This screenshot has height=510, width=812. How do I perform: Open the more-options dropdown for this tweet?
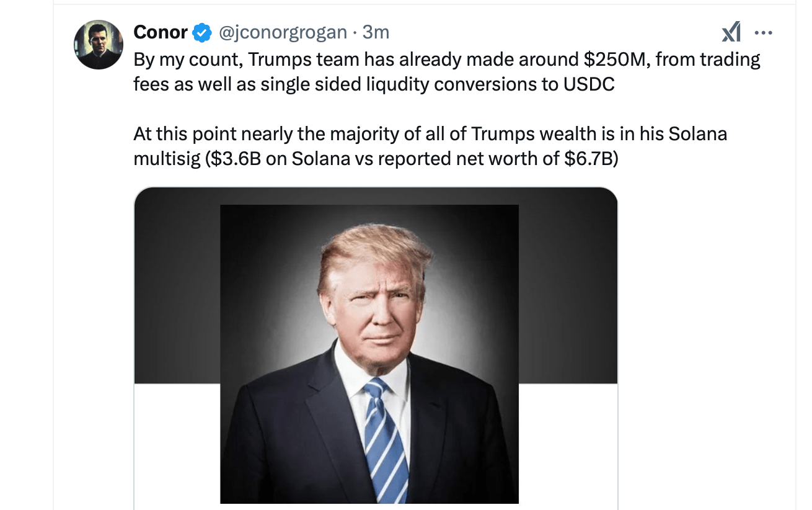pyautogui.click(x=764, y=32)
